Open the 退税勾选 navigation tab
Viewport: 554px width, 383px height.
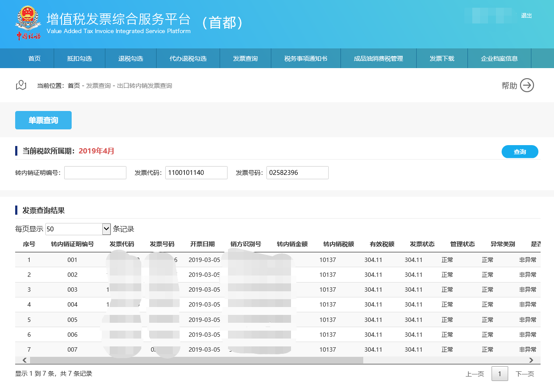coord(131,58)
